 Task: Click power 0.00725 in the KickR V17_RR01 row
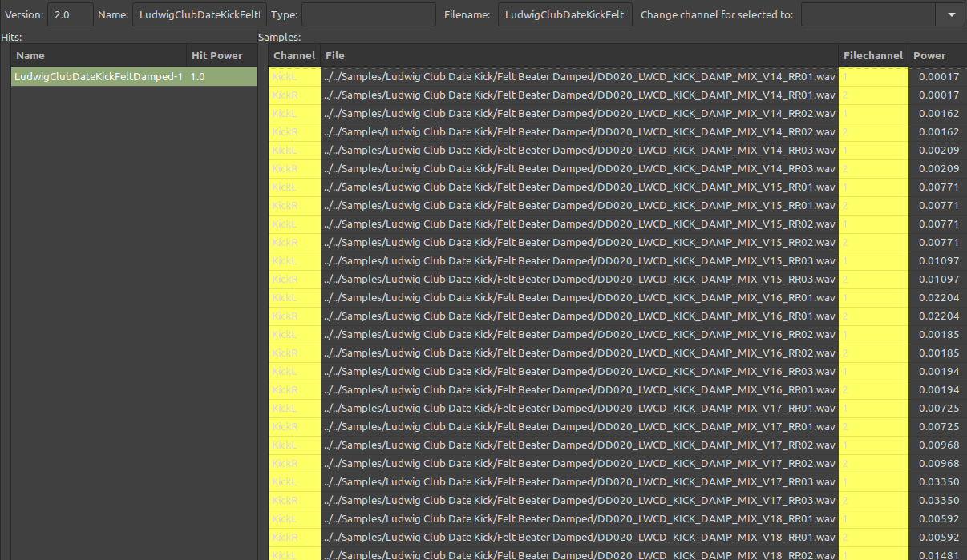click(937, 427)
